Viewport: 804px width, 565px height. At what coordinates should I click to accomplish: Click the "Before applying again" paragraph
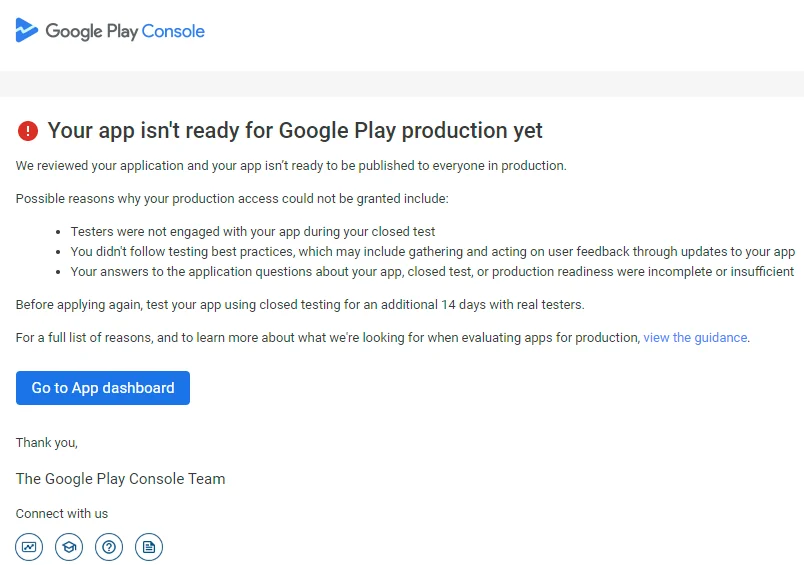pos(300,305)
